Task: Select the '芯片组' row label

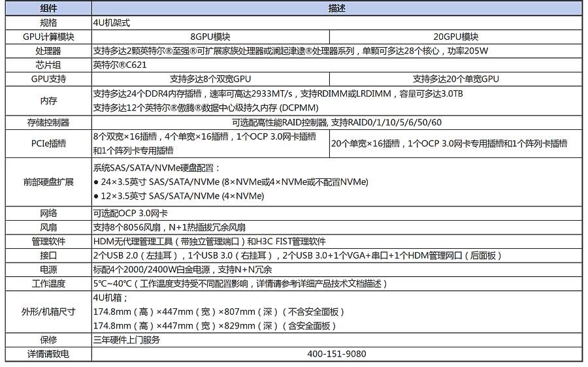Action: pos(48,65)
